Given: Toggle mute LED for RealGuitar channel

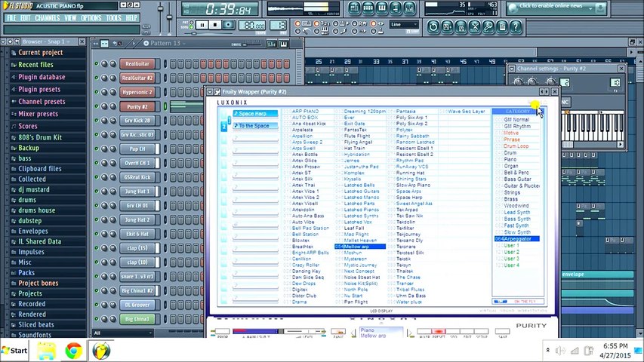Looking at the screenshot, I should tap(97, 64).
